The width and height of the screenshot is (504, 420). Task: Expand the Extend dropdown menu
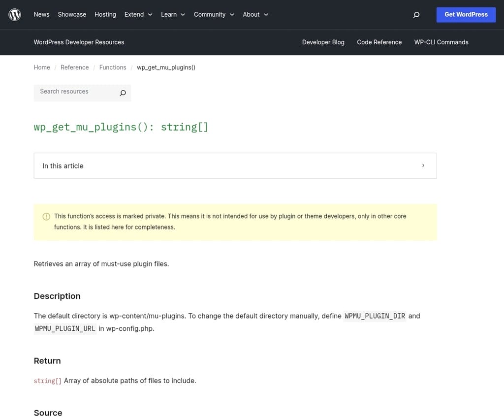(134, 14)
